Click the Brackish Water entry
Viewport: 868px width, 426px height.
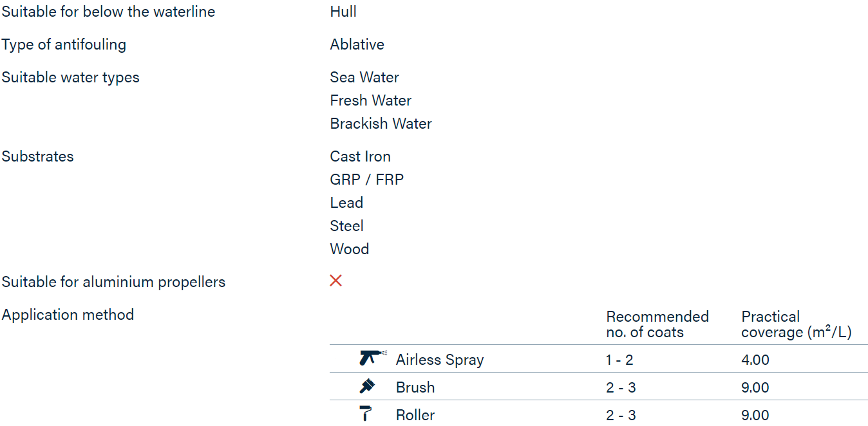(381, 124)
